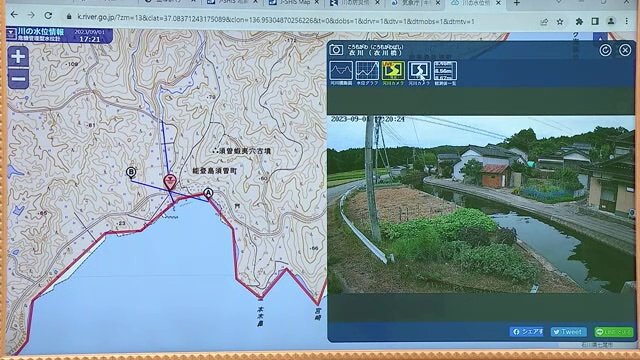Click the 須曽蝦夷穴古墳 map label
The height and width of the screenshot is (360, 640).
click(x=245, y=151)
